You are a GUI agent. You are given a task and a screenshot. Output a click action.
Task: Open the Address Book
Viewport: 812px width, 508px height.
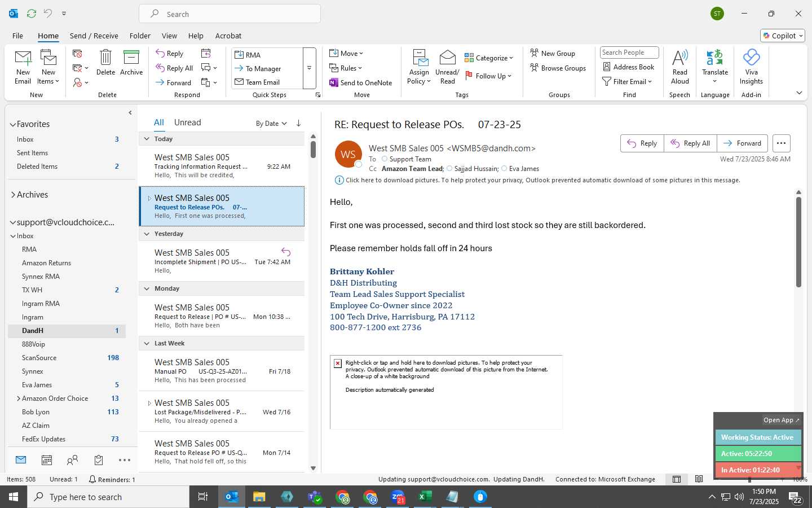[629, 67]
